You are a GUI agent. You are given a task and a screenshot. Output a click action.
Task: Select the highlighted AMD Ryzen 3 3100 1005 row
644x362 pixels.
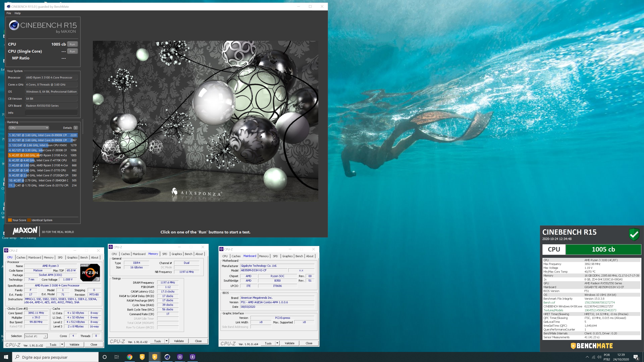point(43,155)
